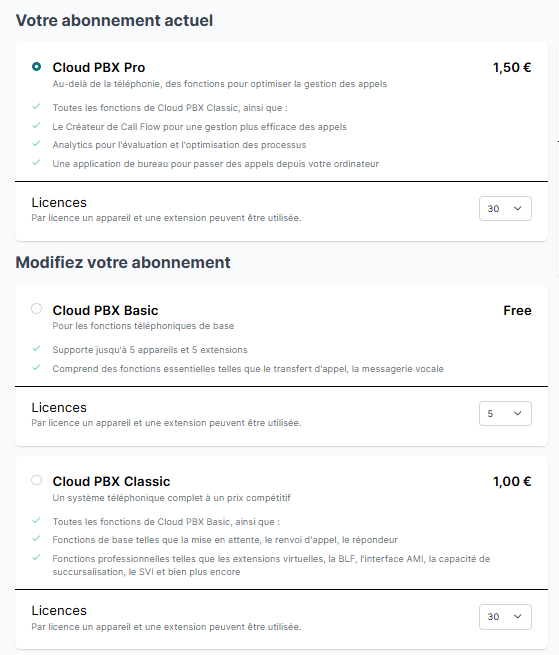559x655 pixels.
Task: Select the Cloud PBX Classic radio button
Action: pyautogui.click(x=36, y=480)
